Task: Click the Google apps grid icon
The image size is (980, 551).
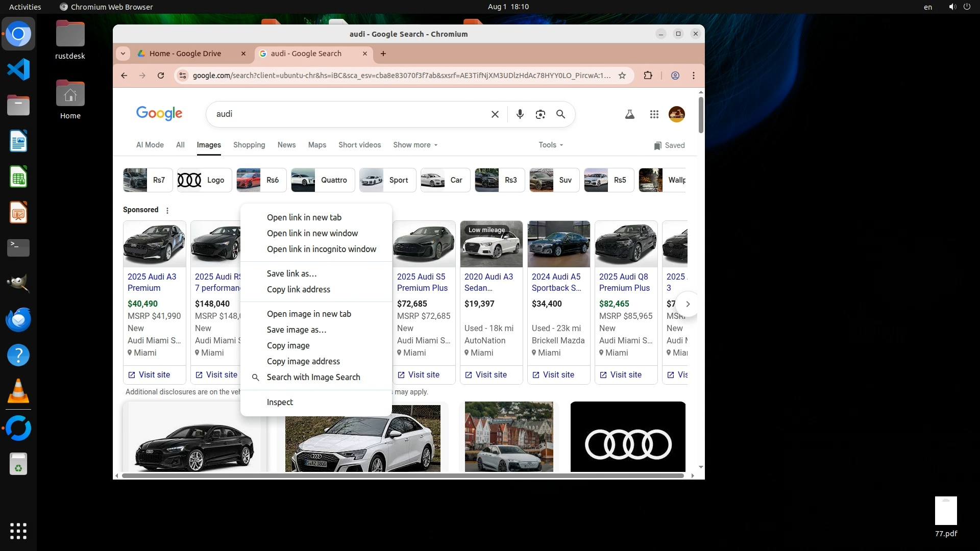Action: pyautogui.click(x=654, y=114)
